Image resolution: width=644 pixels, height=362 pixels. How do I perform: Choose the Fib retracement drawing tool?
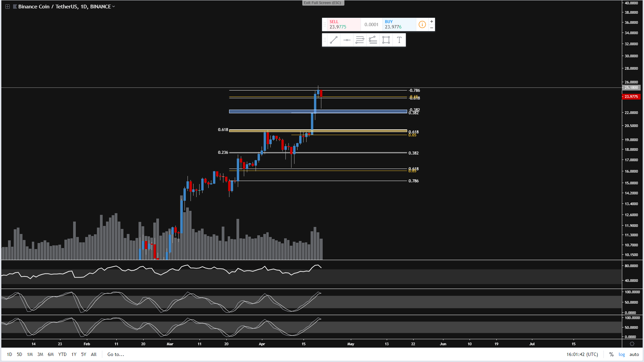(x=360, y=40)
